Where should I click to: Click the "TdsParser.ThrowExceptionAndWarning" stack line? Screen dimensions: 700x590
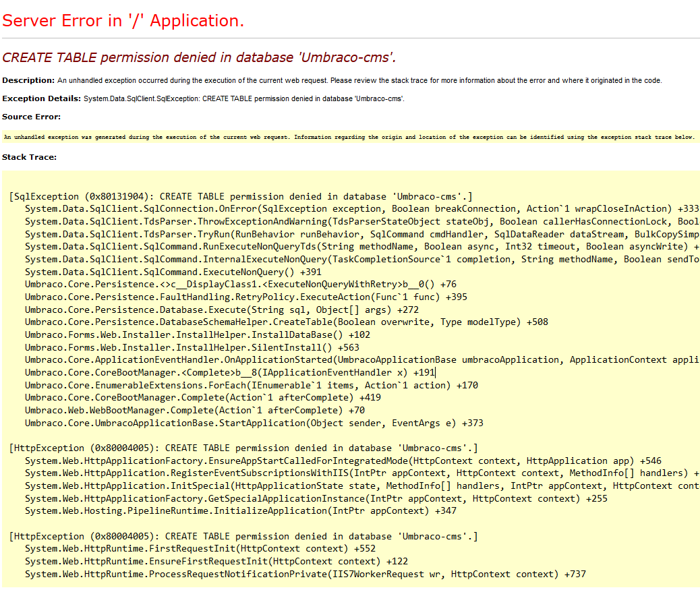pyautogui.click(x=362, y=221)
